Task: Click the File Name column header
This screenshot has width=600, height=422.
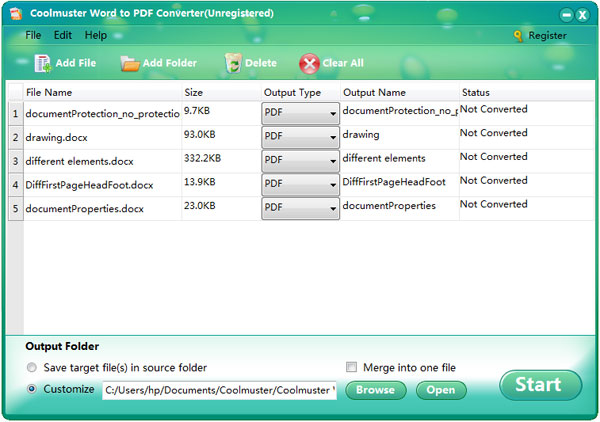Action: pos(102,93)
